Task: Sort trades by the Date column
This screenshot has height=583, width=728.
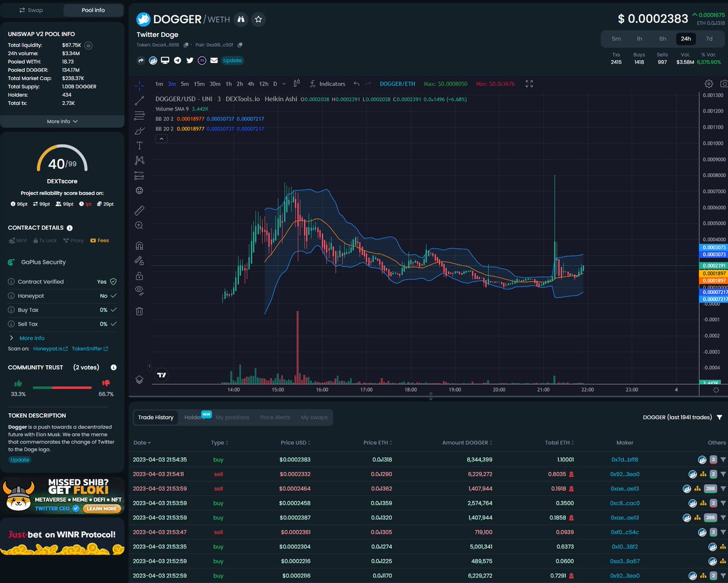Action: [142, 443]
